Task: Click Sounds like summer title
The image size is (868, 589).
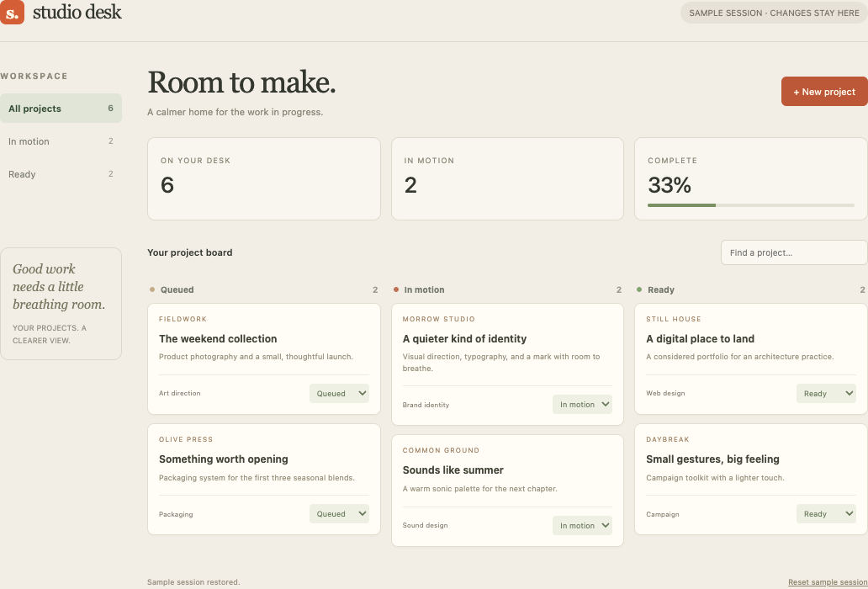Action: coord(453,470)
